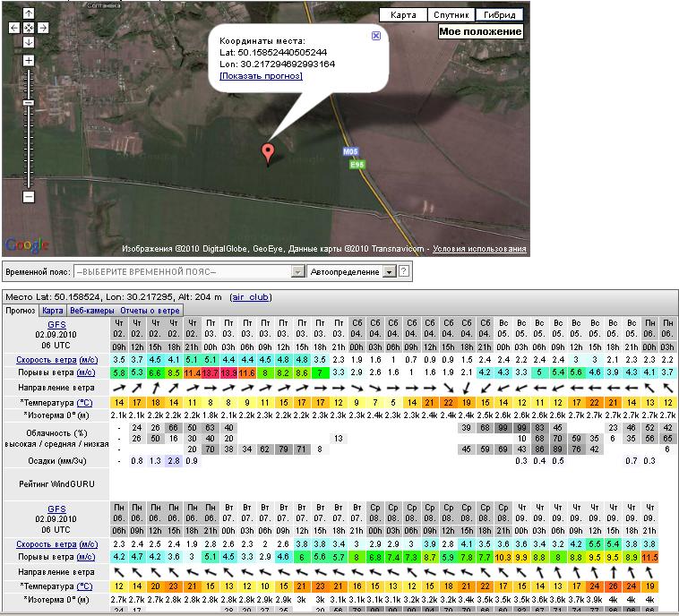Click the map zoom slider handle
This screenshot has width=679, height=616.
(29, 103)
